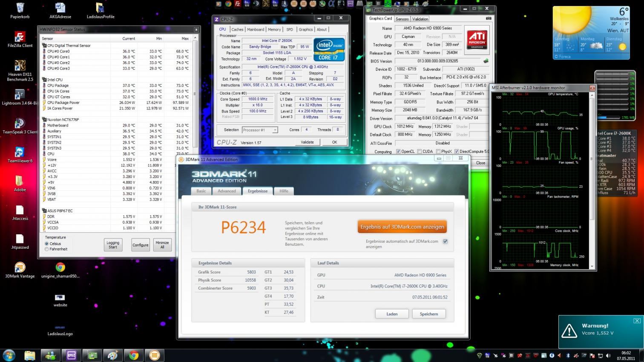Open Google Chrome from the taskbar
This screenshot has width=644, height=362.
(134, 355)
